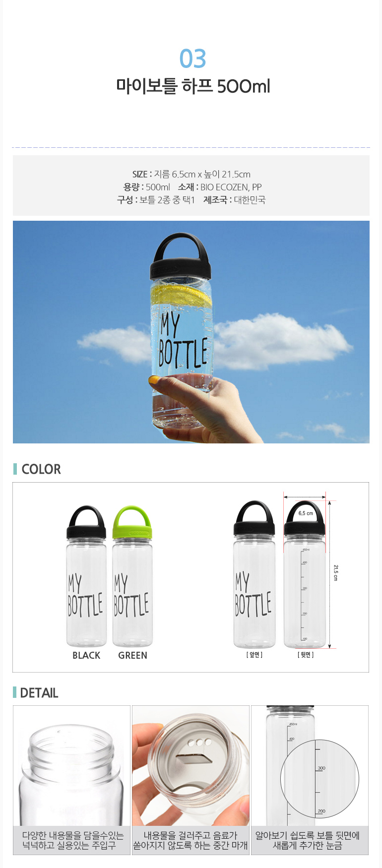Click the COLOR section heading

pyautogui.click(x=41, y=469)
